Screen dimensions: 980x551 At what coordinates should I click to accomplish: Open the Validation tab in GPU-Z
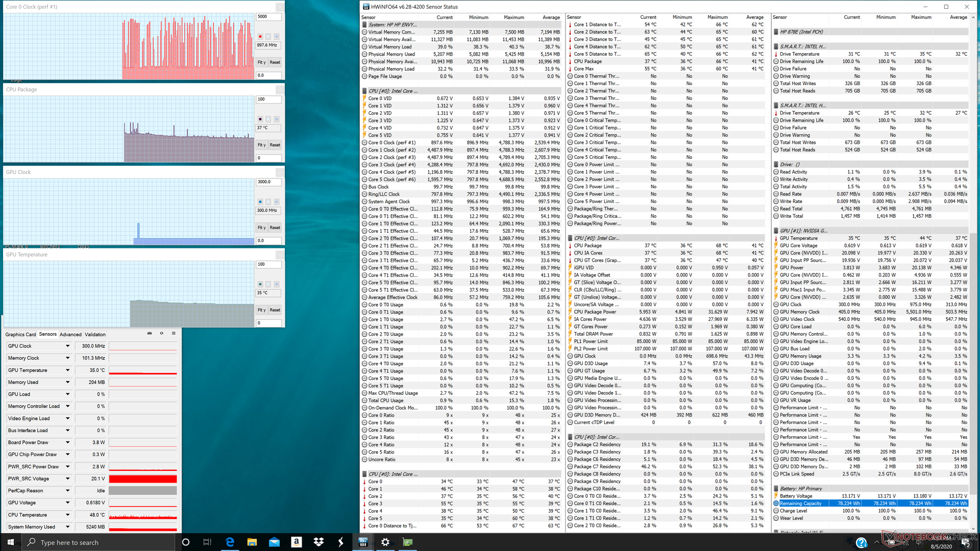point(95,335)
